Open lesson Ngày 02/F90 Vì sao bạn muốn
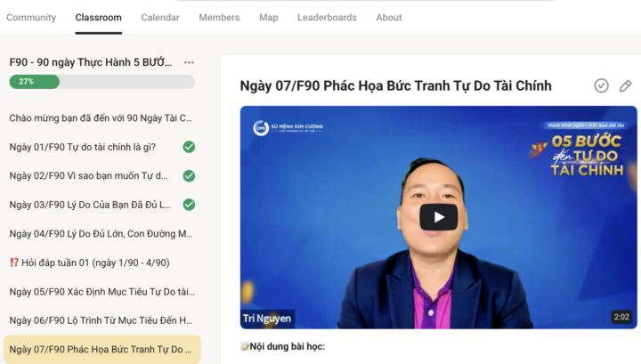The image size is (641, 364). point(102,176)
